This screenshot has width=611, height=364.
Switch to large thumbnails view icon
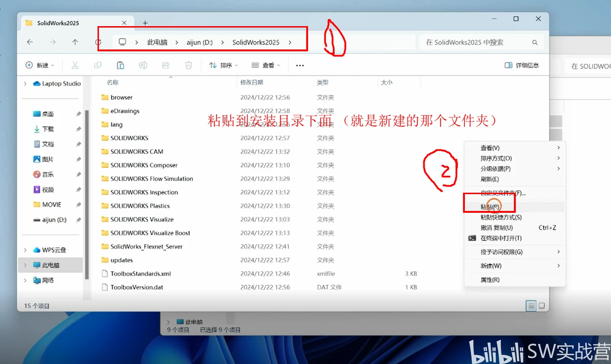pyautogui.click(x=542, y=306)
